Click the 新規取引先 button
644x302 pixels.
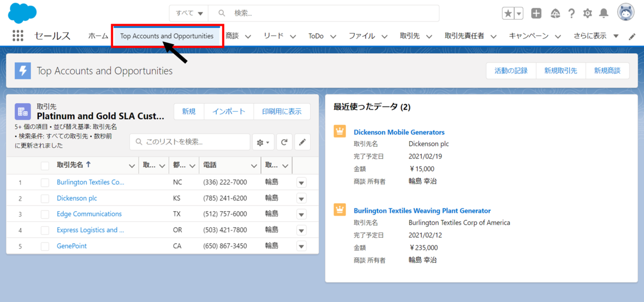tap(561, 70)
